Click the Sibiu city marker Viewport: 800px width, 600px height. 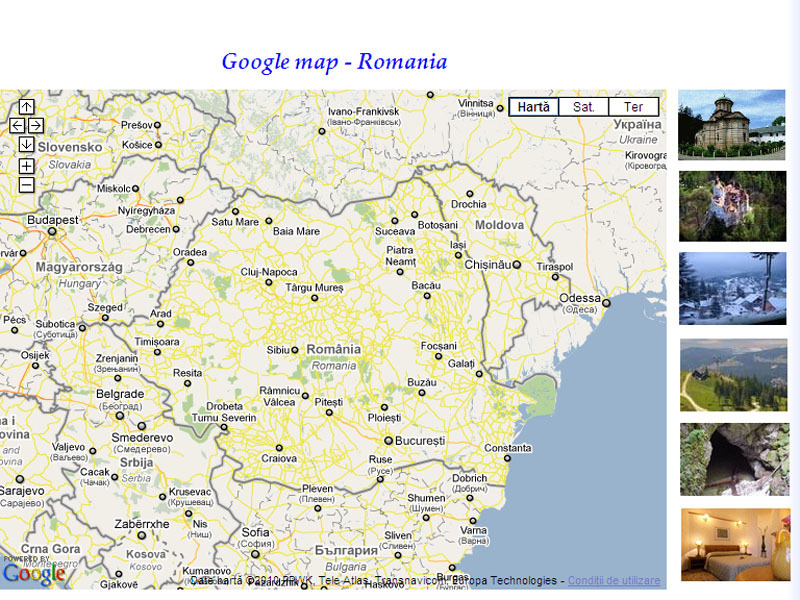tap(294, 350)
